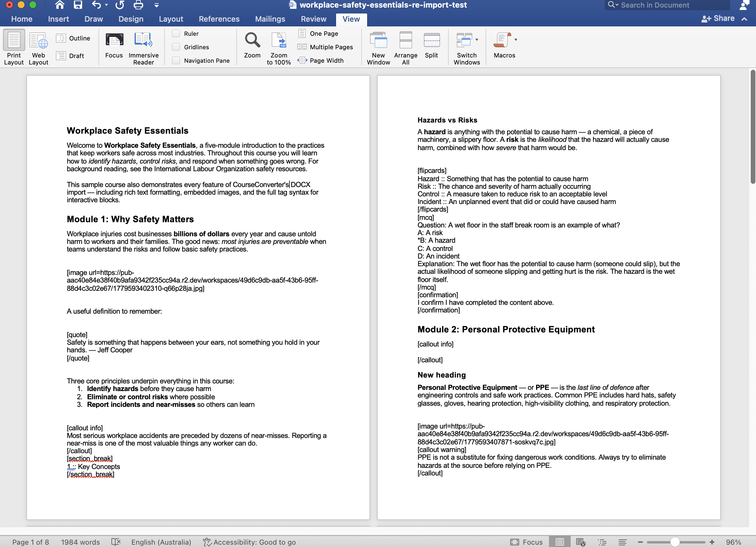Enable the Gridlines checkbox

click(176, 47)
